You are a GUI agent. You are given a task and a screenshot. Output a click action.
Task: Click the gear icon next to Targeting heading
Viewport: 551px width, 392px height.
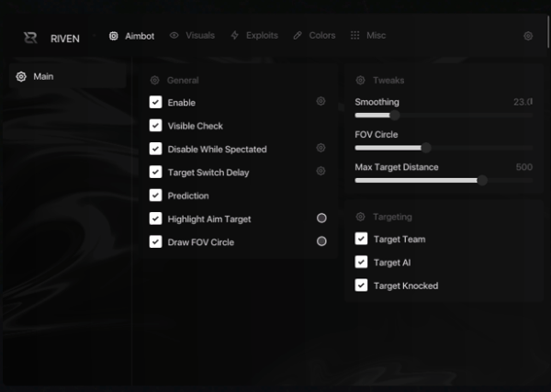point(360,217)
